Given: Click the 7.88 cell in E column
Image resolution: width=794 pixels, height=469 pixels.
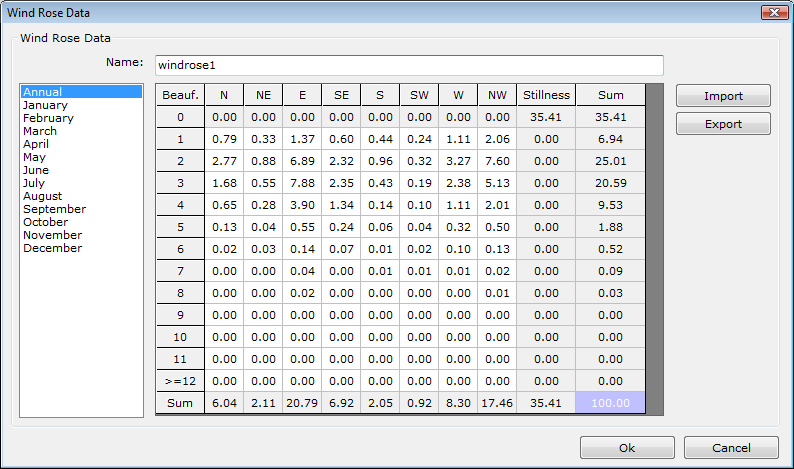Looking at the screenshot, I should (302, 183).
